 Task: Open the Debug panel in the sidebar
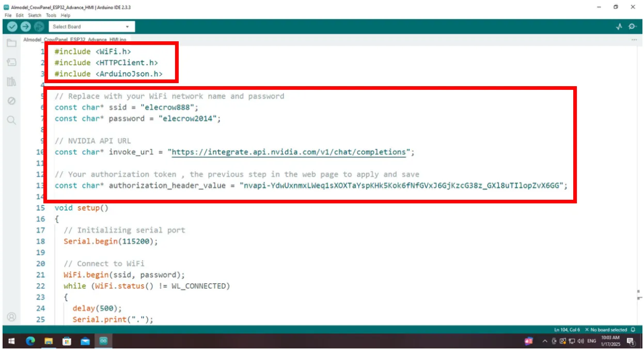coord(11,101)
